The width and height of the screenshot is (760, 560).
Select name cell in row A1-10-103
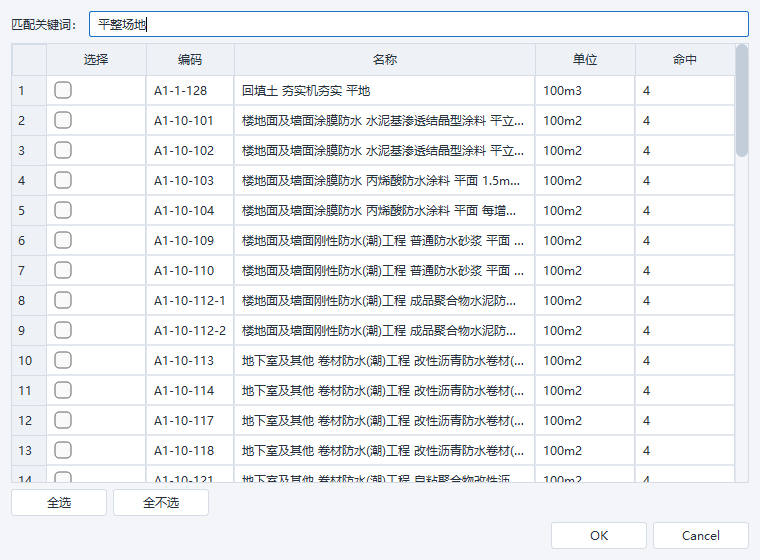(x=384, y=181)
